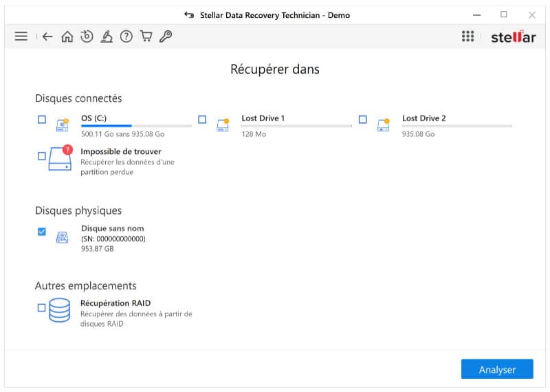550x392 pixels.
Task: Toggle the Récupération RAID checkbox
Action: [42, 307]
